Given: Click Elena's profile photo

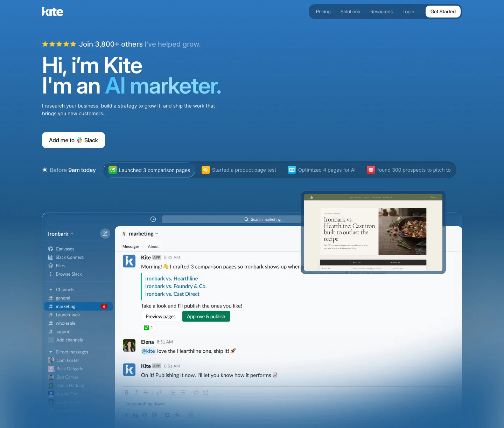Looking at the screenshot, I should [129, 345].
